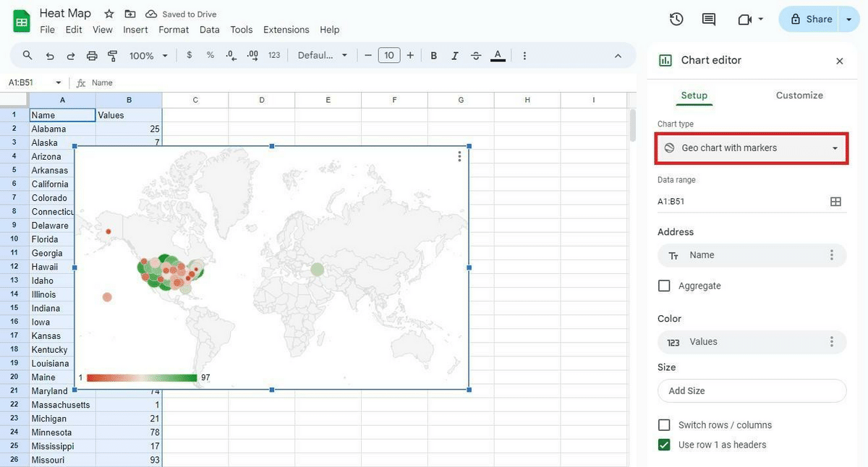The image size is (868, 467).
Task: Open the Google Sheets home icon
Action: tap(22, 21)
